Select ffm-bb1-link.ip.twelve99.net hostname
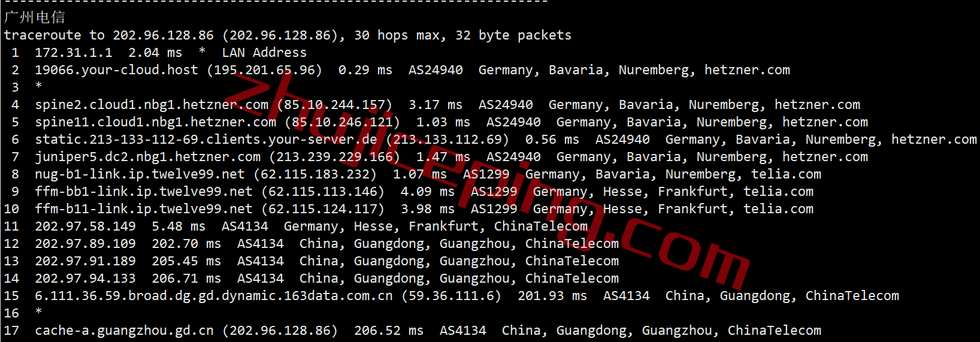This screenshot has width=980, height=342. tap(144, 192)
